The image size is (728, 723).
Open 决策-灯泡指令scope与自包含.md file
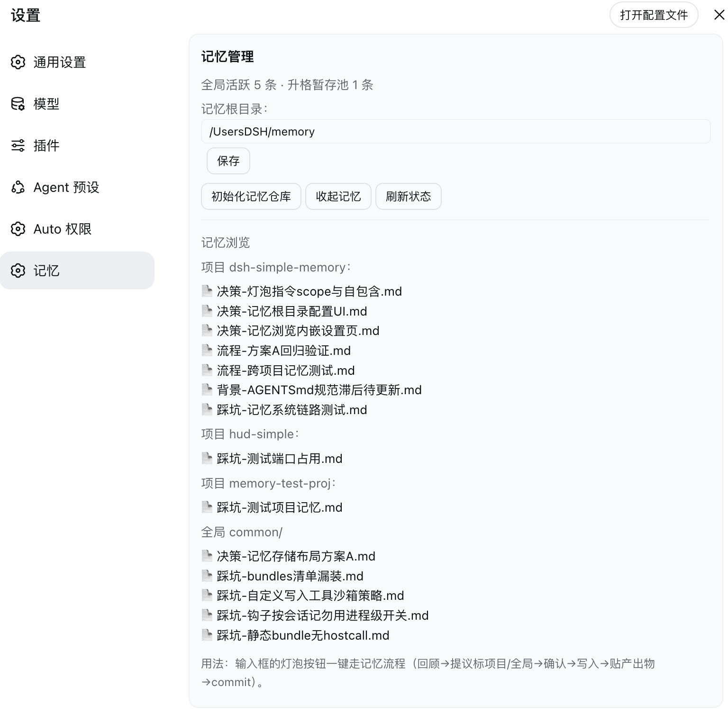(x=309, y=291)
